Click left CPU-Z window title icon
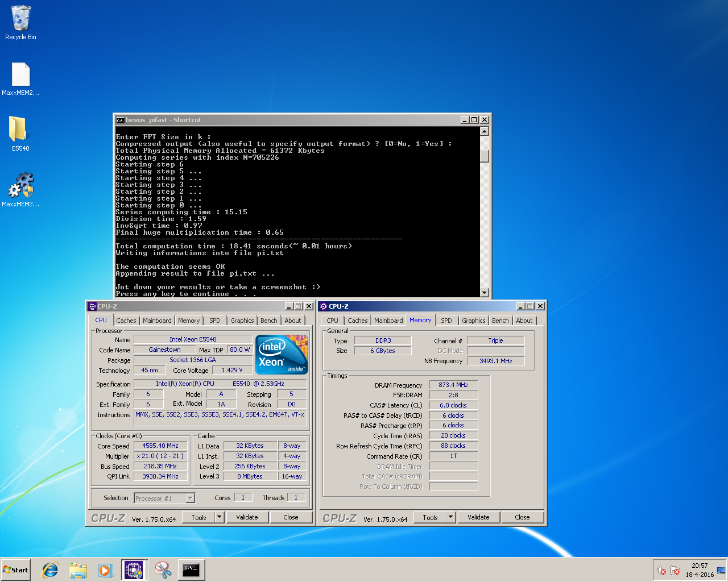This screenshot has width=728, height=582. [92, 306]
